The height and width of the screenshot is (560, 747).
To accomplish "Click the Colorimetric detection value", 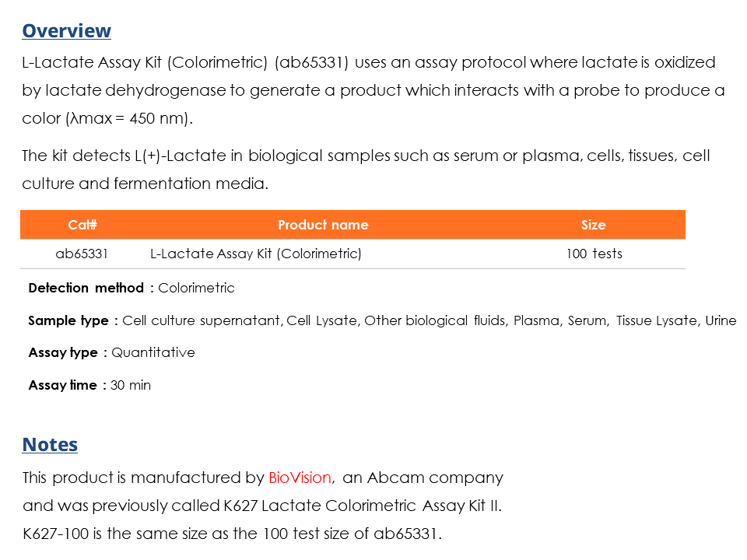I will (196, 288).
